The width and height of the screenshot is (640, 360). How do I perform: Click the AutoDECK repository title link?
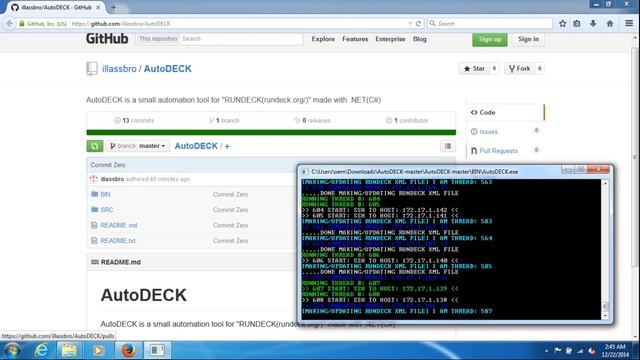pyautogui.click(x=167, y=69)
